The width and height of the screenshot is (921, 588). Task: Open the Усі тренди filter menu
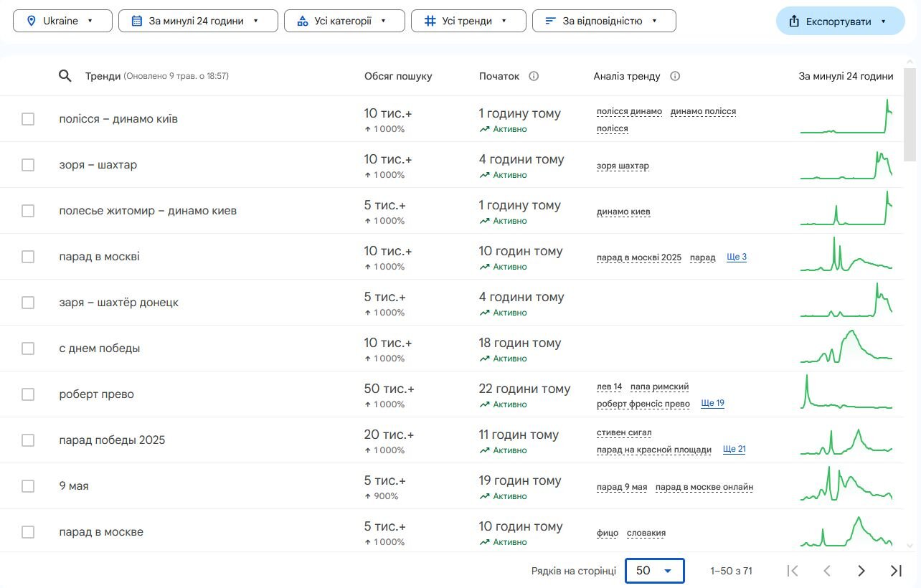(x=468, y=21)
